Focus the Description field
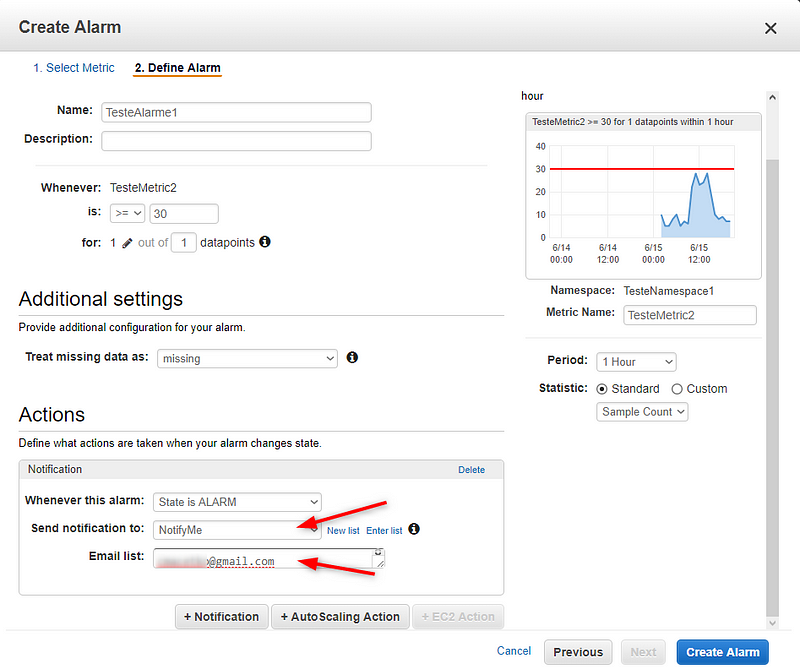Screen dimensions: 800x669 (x=236, y=141)
